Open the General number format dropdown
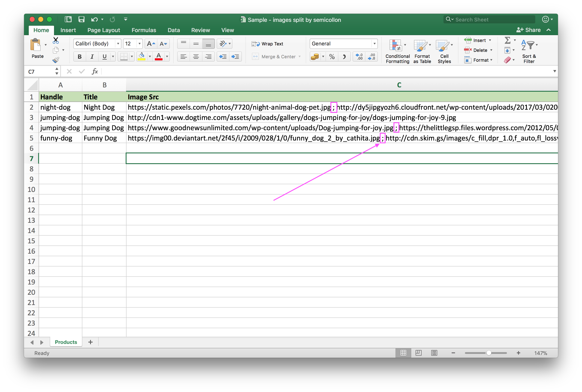The image size is (582, 392). pos(374,44)
